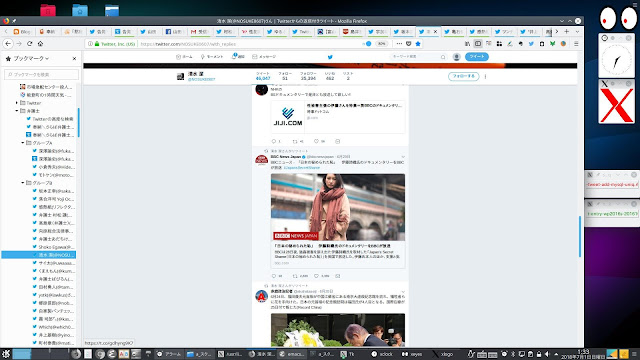Image resolution: width=640 pixels, height=360 pixels.
Task: Open a new tab with plus button
Action: point(567,31)
